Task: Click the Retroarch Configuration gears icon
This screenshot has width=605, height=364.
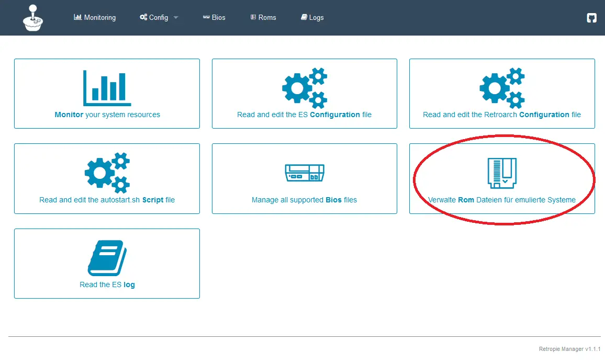Action: coord(502,88)
